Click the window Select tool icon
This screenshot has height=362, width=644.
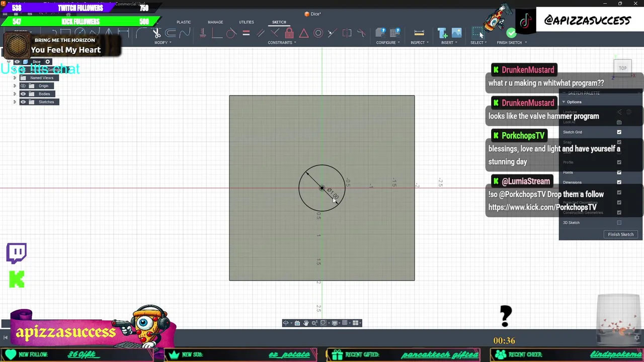click(x=477, y=33)
